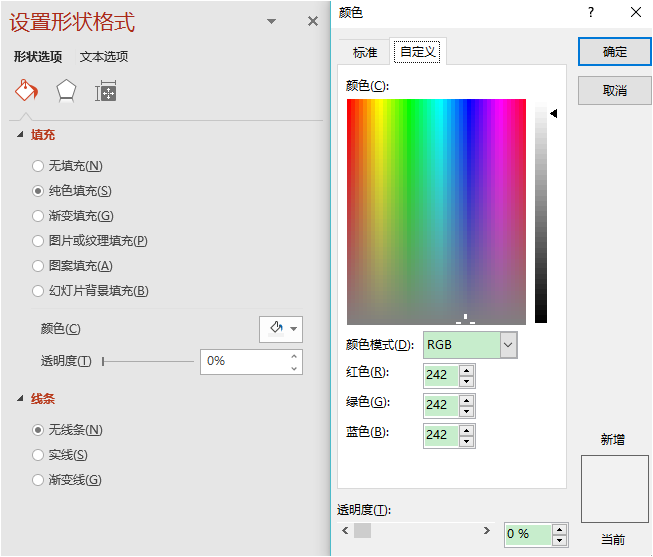Screen dimensions: 653x557
Task: Close the Format Shape pane
Action: [x=313, y=21]
